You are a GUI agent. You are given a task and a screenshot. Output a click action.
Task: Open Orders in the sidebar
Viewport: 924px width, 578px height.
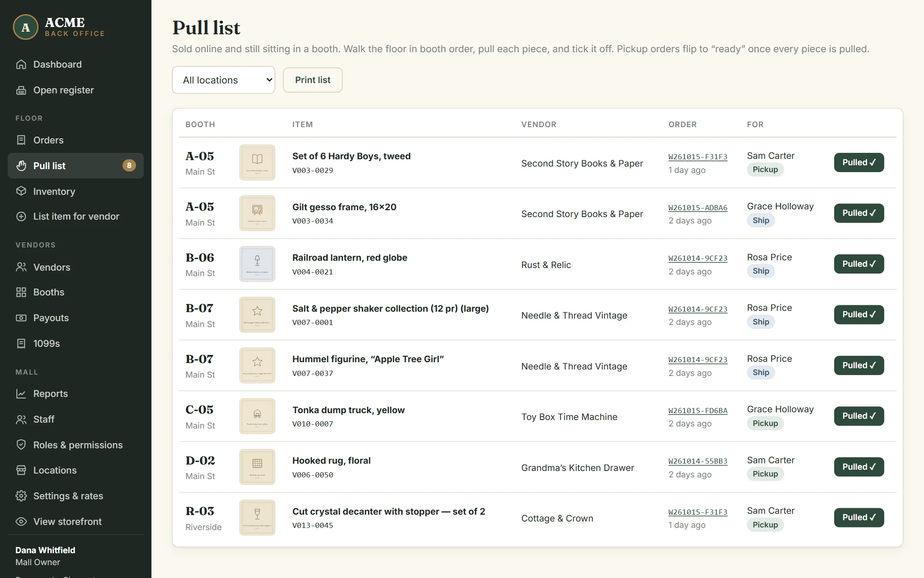coord(76,140)
